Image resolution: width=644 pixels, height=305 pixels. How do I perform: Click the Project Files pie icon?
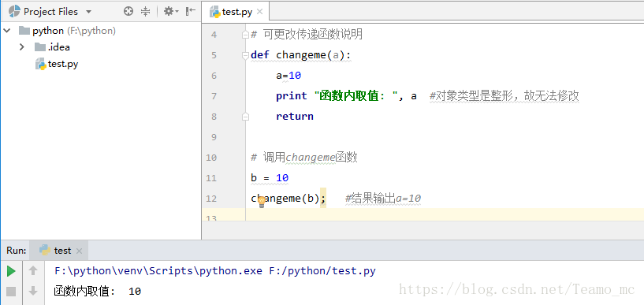pyautogui.click(x=15, y=12)
